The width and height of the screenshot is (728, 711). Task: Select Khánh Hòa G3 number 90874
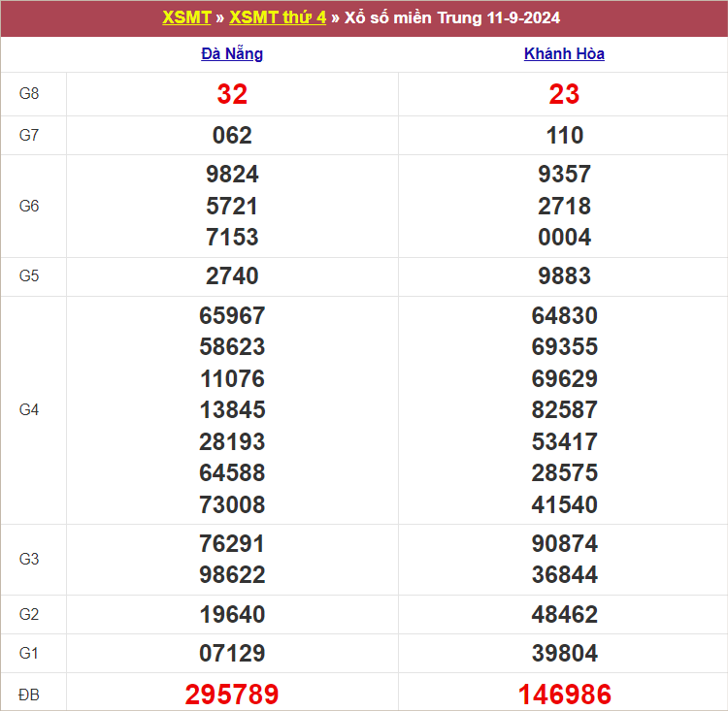point(564,543)
